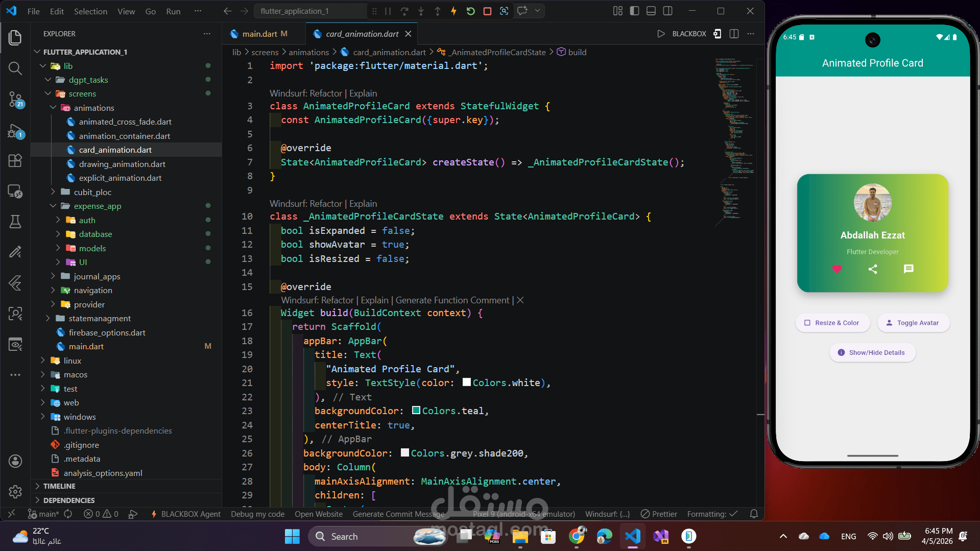The height and width of the screenshot is (551, 980).
Task: Close the card_animation.dart tab
Action: (x=408, y=34)
